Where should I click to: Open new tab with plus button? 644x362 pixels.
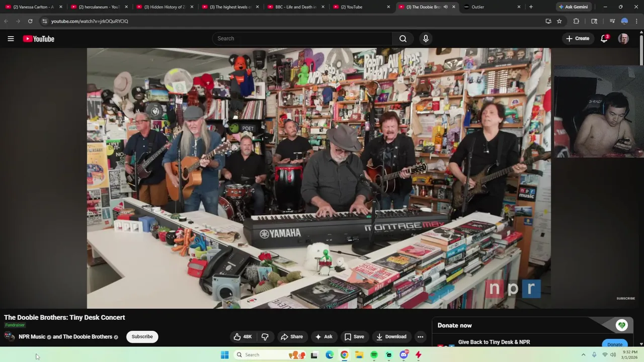(531, 7)
